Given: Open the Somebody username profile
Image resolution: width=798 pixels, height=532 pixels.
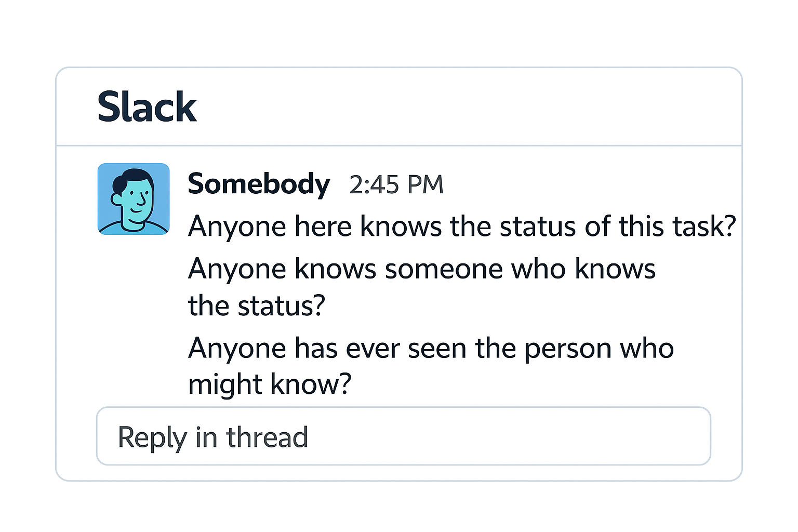Looking at the screenshot, I should point(258,184).
